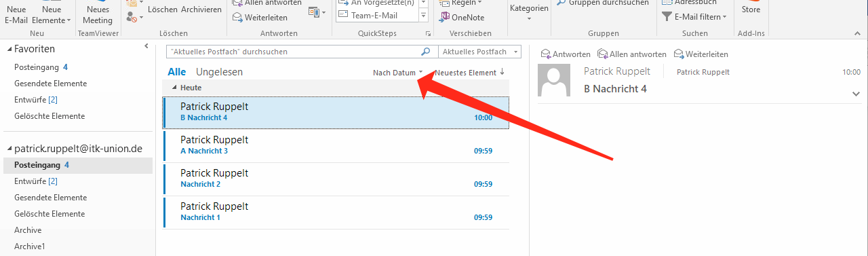The width and height of the screenshot is (868, 256).
Task: Open the Regeln dropdown
Action: point(467,3)
